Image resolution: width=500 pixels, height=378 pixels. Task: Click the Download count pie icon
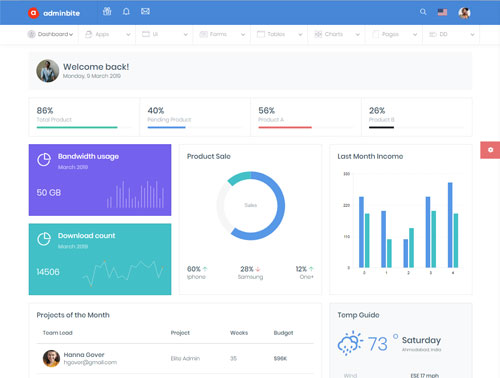pyautogui.click(x=44, y=239)
